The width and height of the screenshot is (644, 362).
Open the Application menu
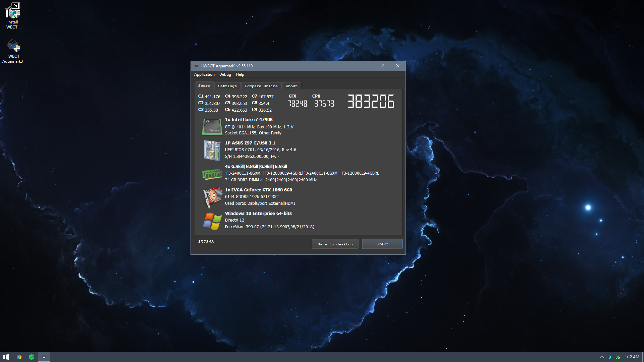coord(204,74)
